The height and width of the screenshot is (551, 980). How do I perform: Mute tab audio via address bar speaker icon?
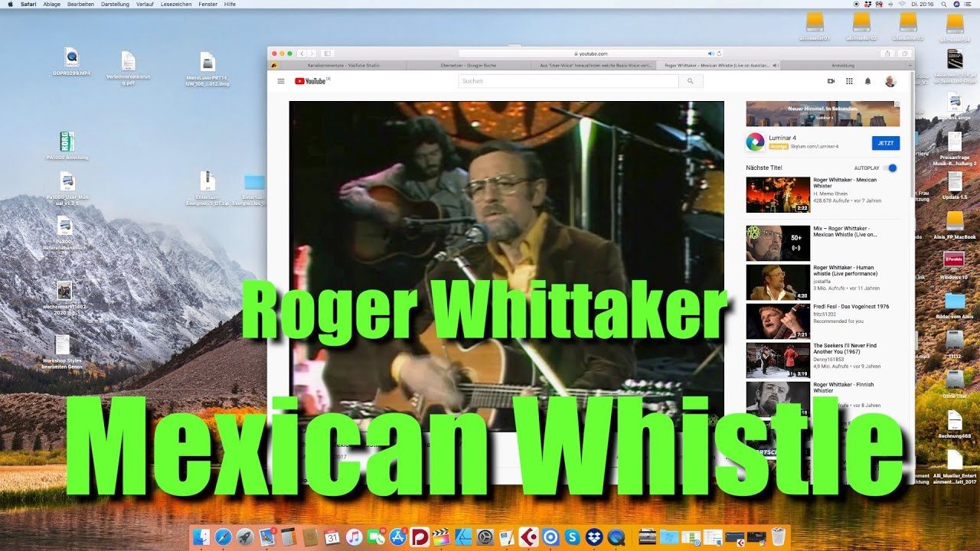pyautogui.click(x=710, y=54)
